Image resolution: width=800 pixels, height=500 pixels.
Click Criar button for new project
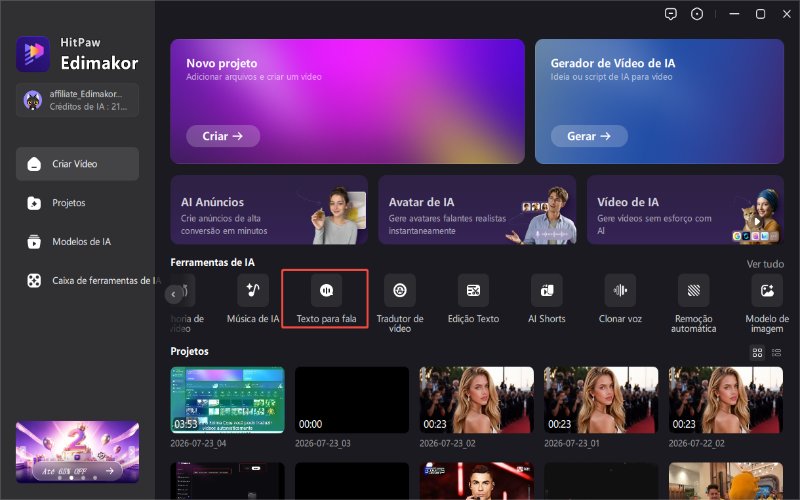pyautogui.click(x=223, y=136)
